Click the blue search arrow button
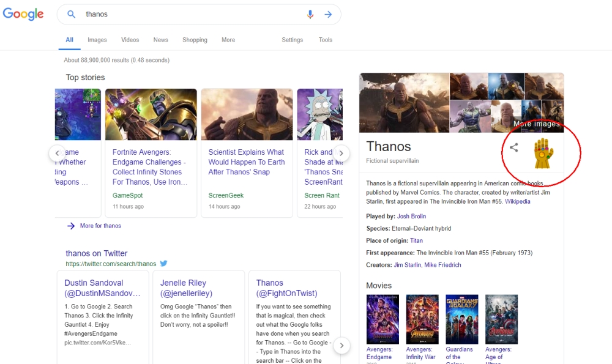612x364 pixels. pos(328,14)
